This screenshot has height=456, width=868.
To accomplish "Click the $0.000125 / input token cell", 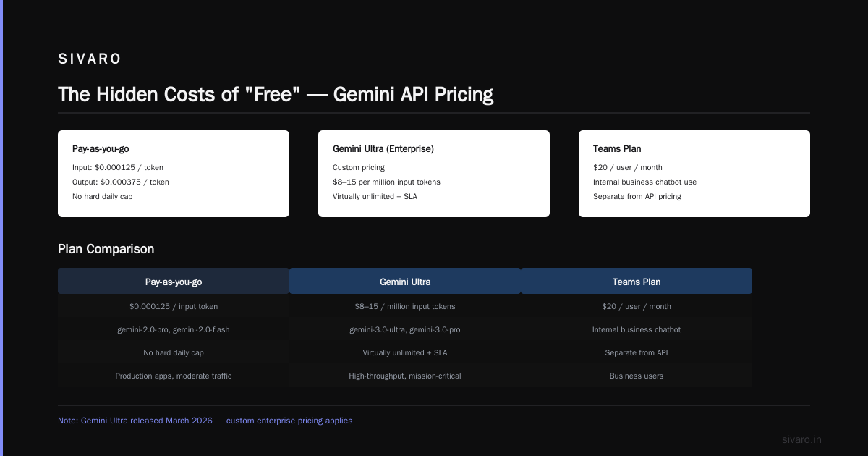I will point(174,306).
